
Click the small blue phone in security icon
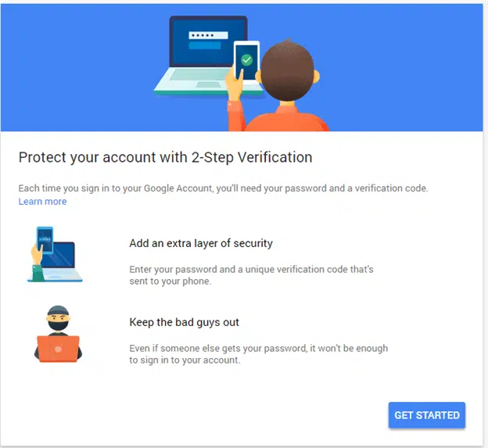(45, 240)
